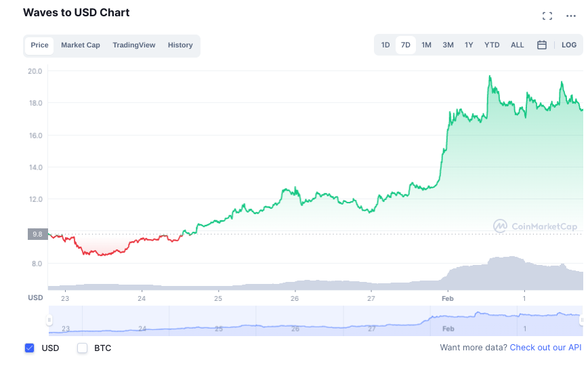This screenshot has width=588, height=370.
Task: Open the TradingView tab
Action: pyautogui.click(x=134, y=45)
